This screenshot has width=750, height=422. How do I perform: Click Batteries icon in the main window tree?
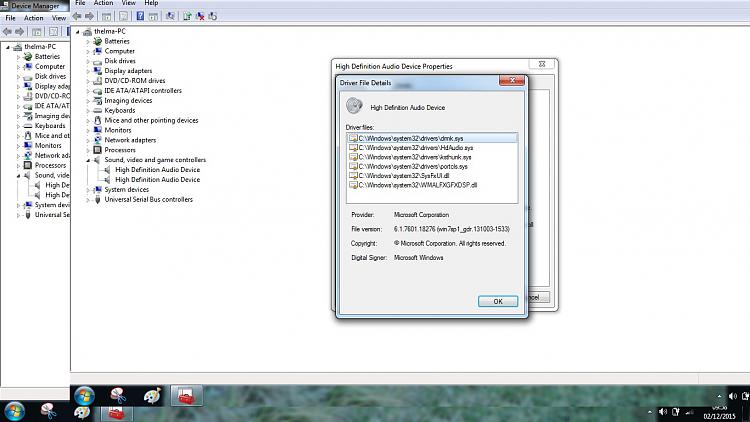(98, 41)
